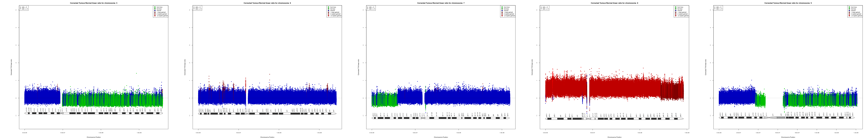Image resolution: width=868 pixels, height=139 pixels.
Task: Click the y-axis ratio label of chromosome 9 plot
Action: pos(705,67)
